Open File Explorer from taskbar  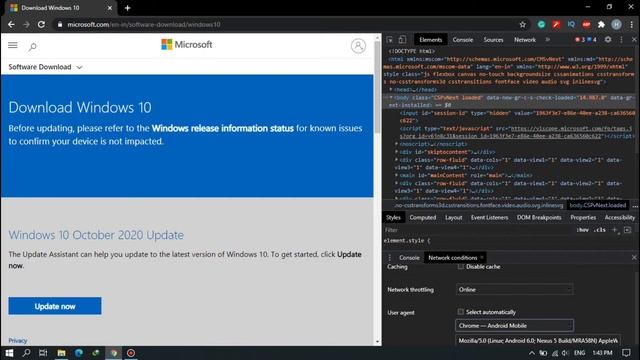point(61,353)
